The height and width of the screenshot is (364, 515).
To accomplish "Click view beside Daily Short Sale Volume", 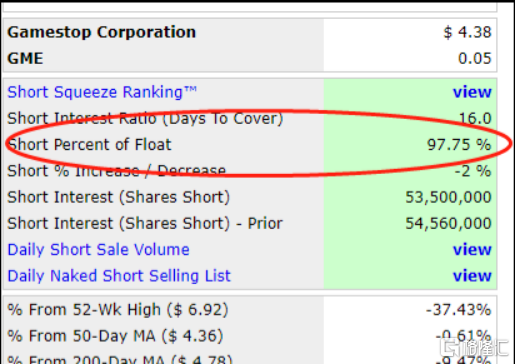I will click(x=472, y=250).
